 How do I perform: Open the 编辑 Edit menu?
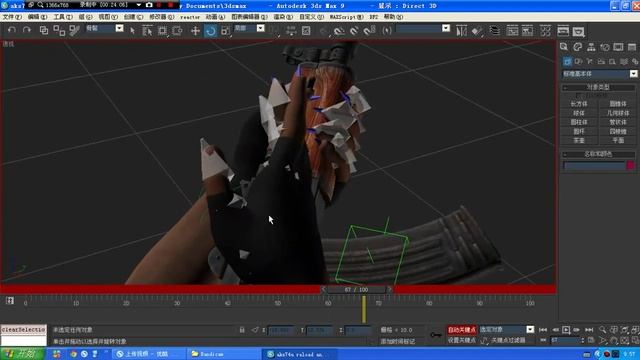click(38, 17)
